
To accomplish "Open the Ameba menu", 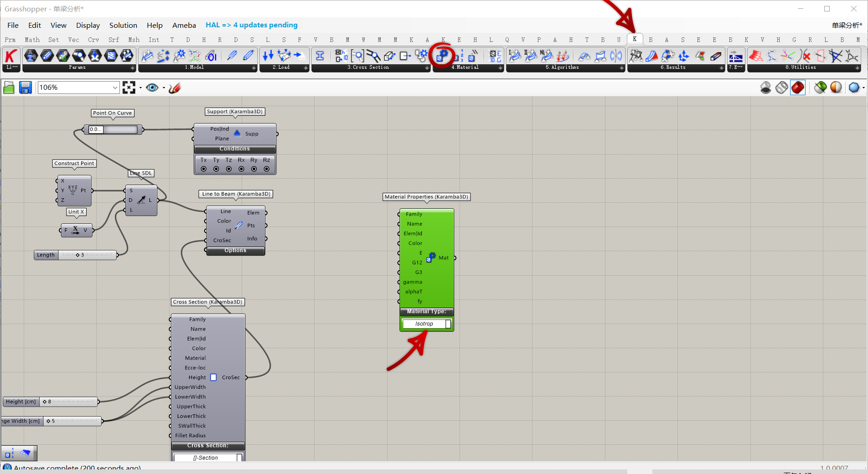I will 184,25.
